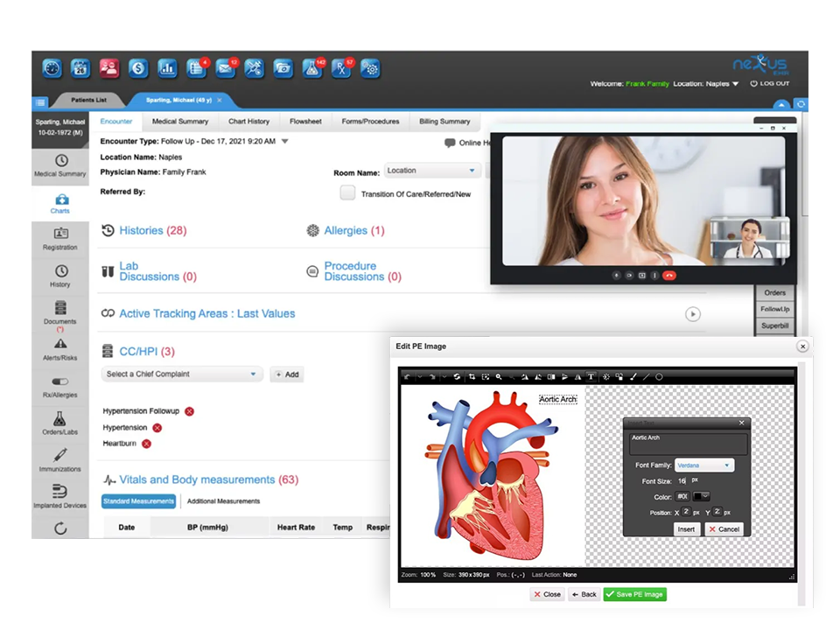The height and width of the screenshot is (630, 840).
Task: Check Transition Of Care/Referred/New checkbox
Action: [347, 193]
